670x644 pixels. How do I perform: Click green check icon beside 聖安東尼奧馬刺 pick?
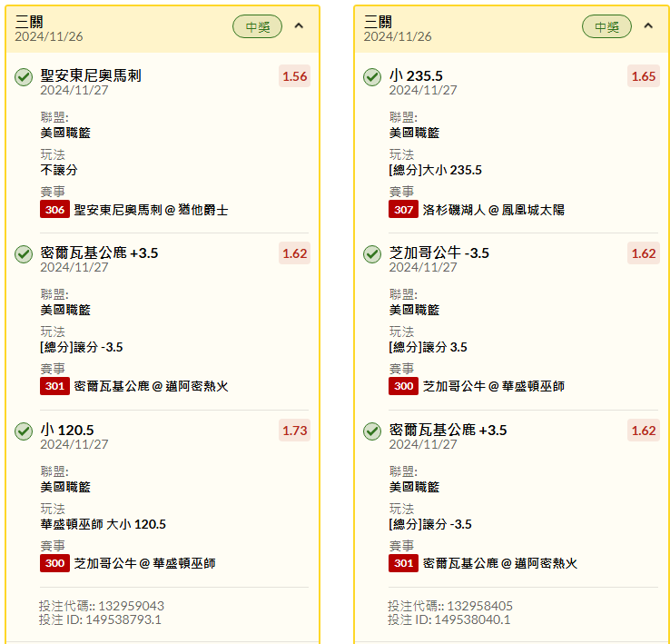tap(24, 77)
